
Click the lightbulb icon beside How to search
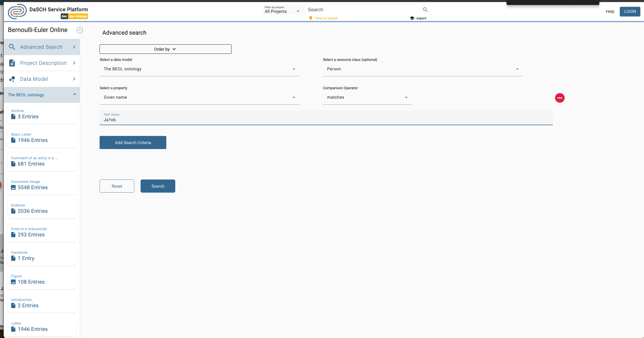coord(311,18)
